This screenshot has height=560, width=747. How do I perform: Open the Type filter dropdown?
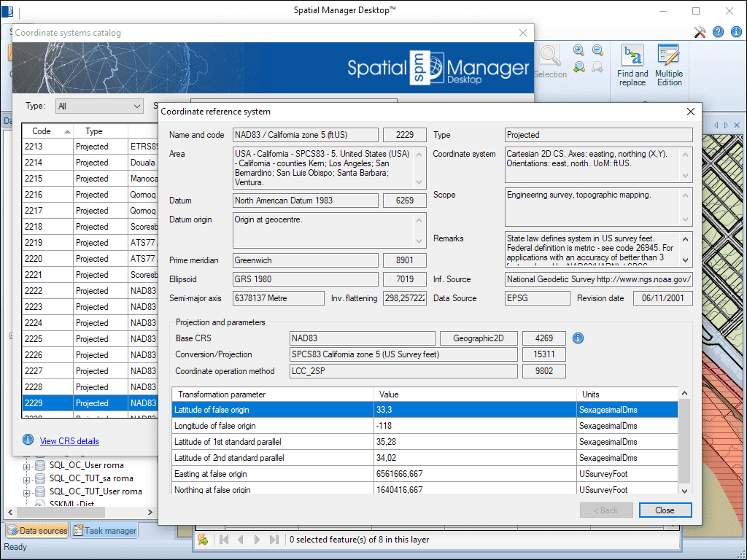(x=99, y=106)
